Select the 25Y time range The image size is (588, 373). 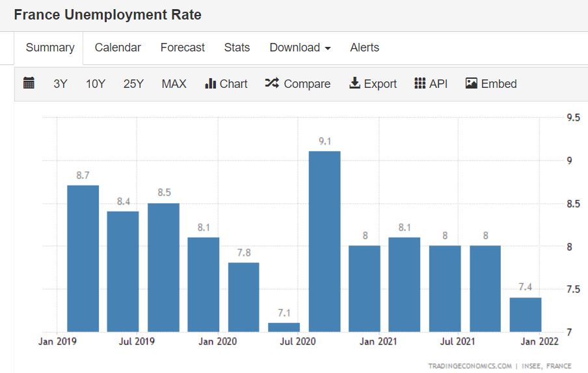click(x=133, y=84)
